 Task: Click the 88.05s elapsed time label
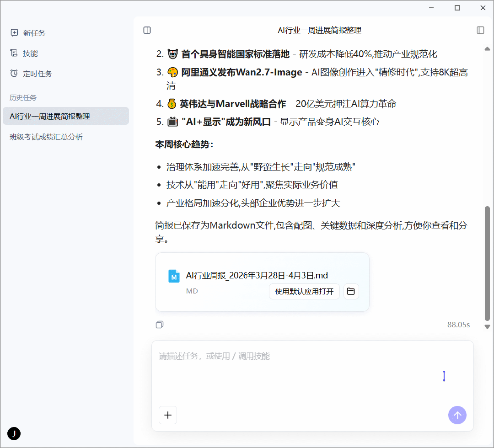[x=458, y=325]
